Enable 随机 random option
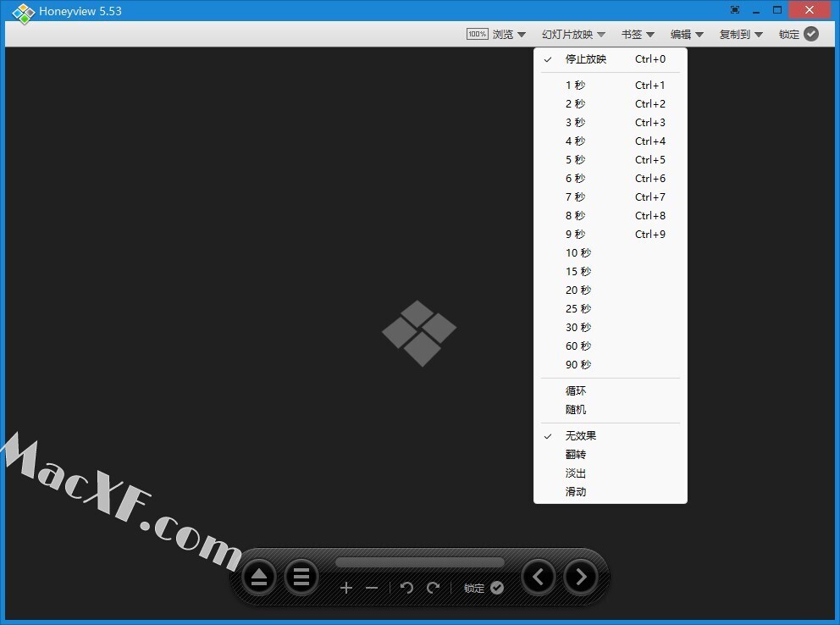The image size is (840, 625). (x=611, y=410)
